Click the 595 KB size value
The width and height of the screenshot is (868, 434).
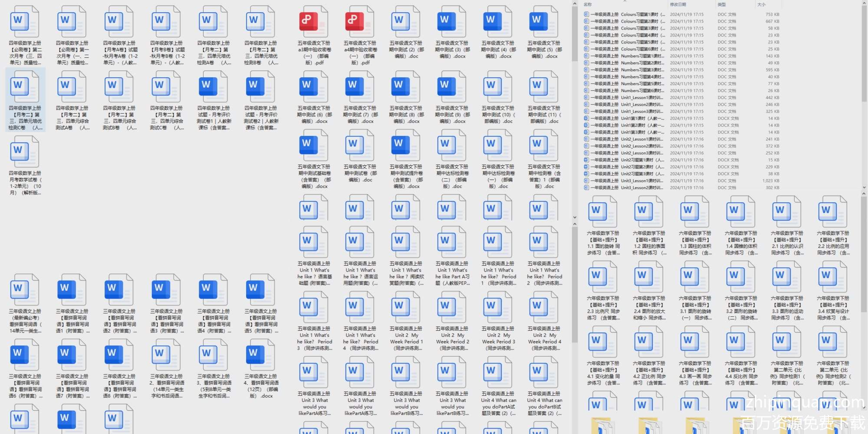(773, 70)
